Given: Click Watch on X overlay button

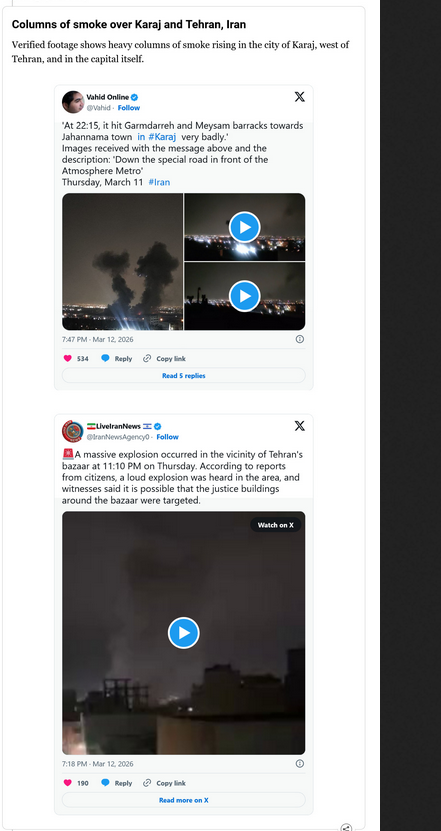Looking at the screenshot, I should tap(276, 525).
